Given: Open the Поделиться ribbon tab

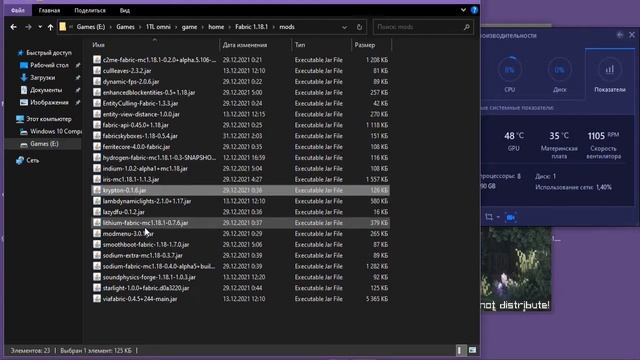Looking at the screenshot, I should (x=90, y=10).
